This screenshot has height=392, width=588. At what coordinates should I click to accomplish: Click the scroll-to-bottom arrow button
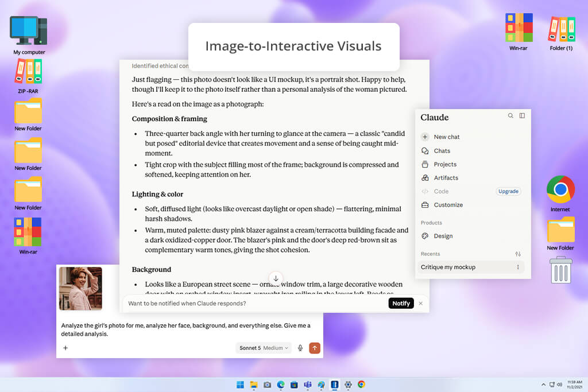coord(276,278)
